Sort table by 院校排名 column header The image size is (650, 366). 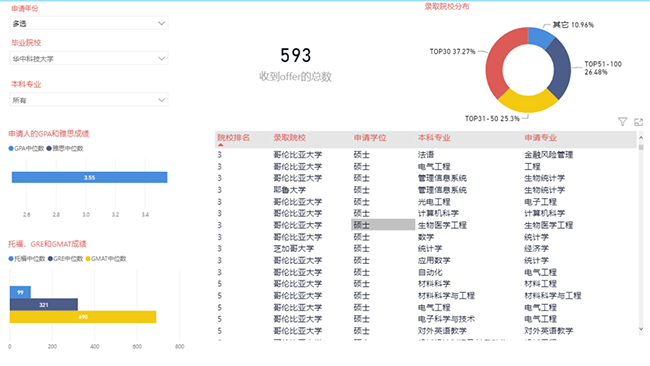(x=234, y=138)
